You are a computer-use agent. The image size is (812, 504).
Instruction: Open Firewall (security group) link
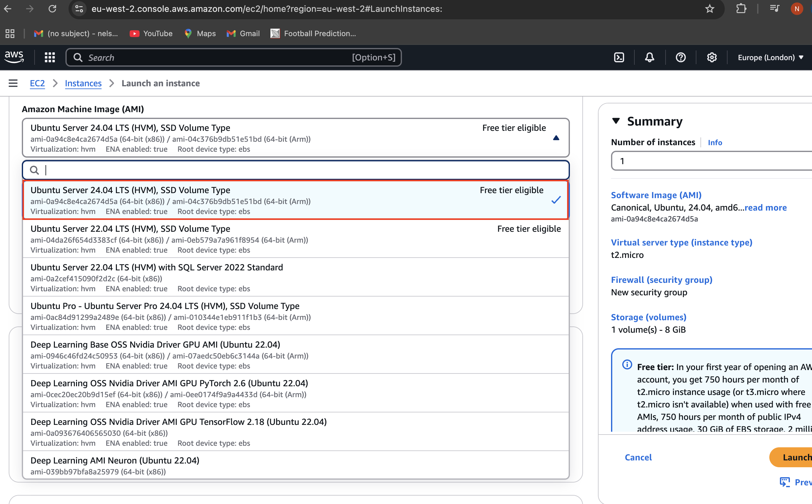[x=661, y=280]
